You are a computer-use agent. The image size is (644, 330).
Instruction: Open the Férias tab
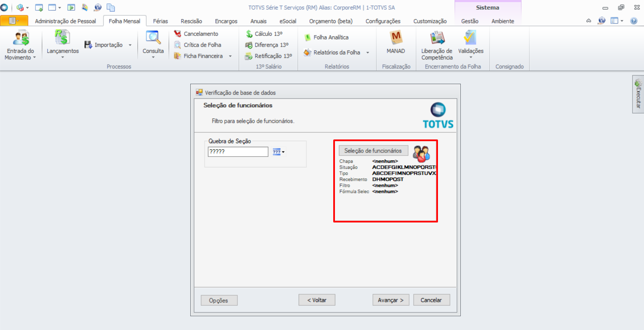tap(160, 21)
